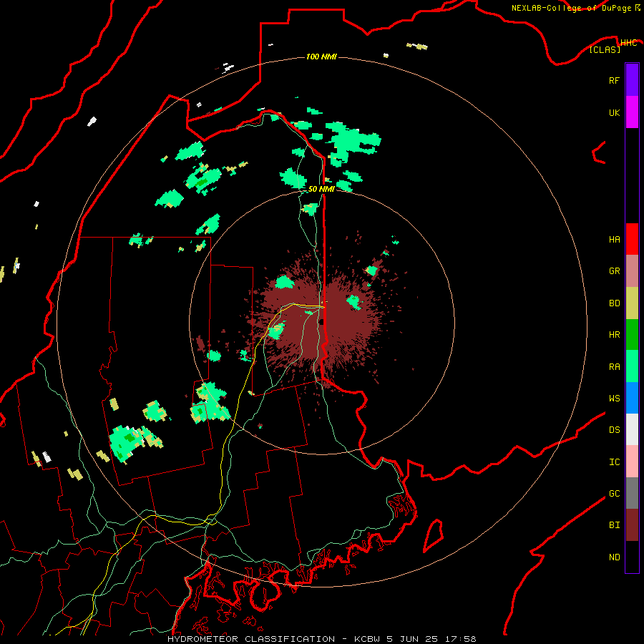Click the IC legend label
The image size is (644, 644).
(614, 462)
